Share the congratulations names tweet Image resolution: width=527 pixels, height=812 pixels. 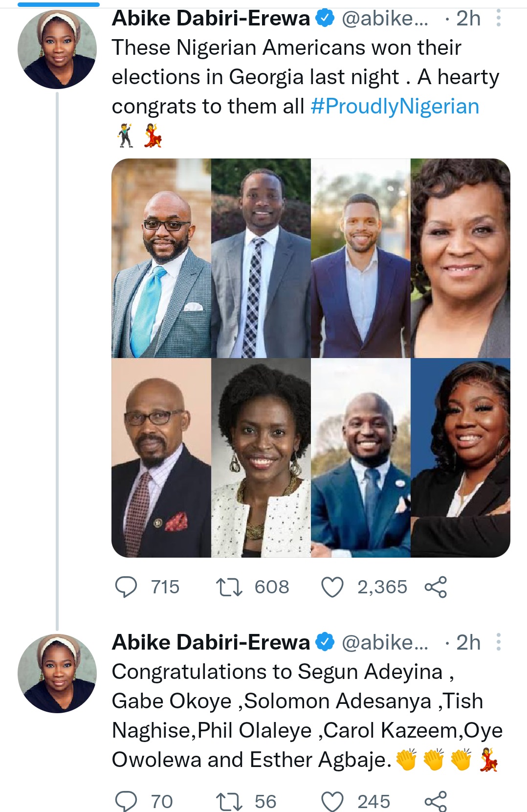click(x=436, y=801)
